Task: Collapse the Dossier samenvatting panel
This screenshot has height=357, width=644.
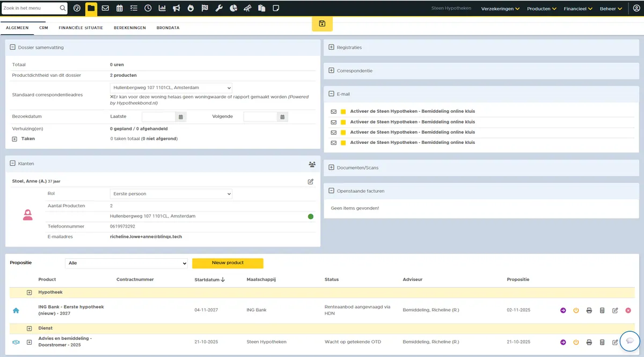Action: 12,48
